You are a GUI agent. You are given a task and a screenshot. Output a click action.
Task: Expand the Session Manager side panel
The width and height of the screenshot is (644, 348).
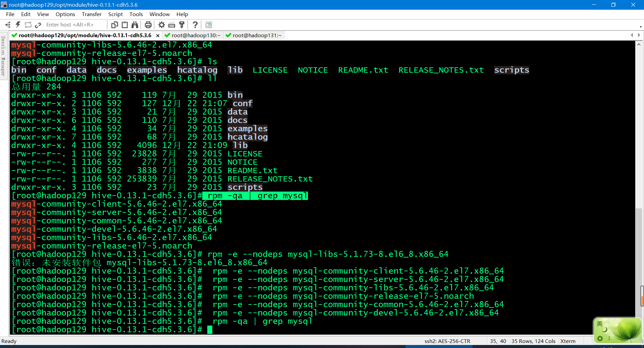pos(3,56)
